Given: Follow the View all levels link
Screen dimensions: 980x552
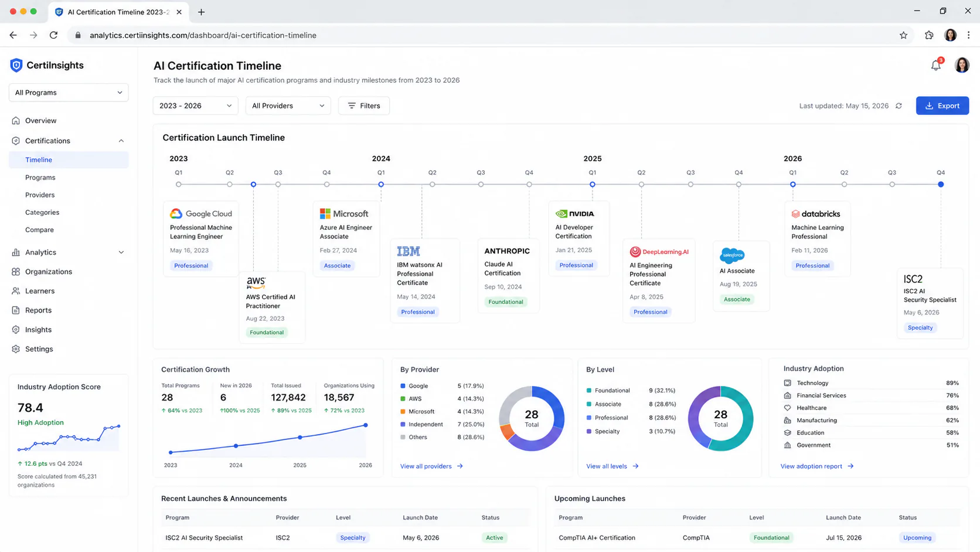Looking at the screenshot, I should [612, 466].
